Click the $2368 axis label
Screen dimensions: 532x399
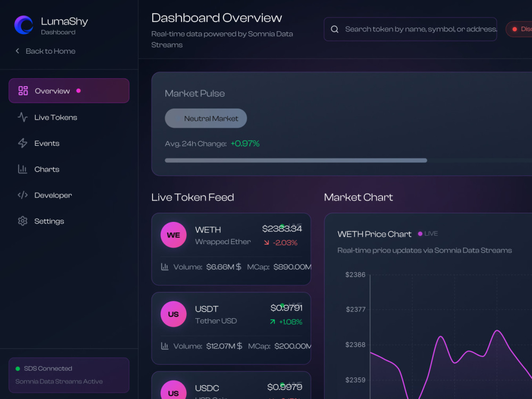355,345
